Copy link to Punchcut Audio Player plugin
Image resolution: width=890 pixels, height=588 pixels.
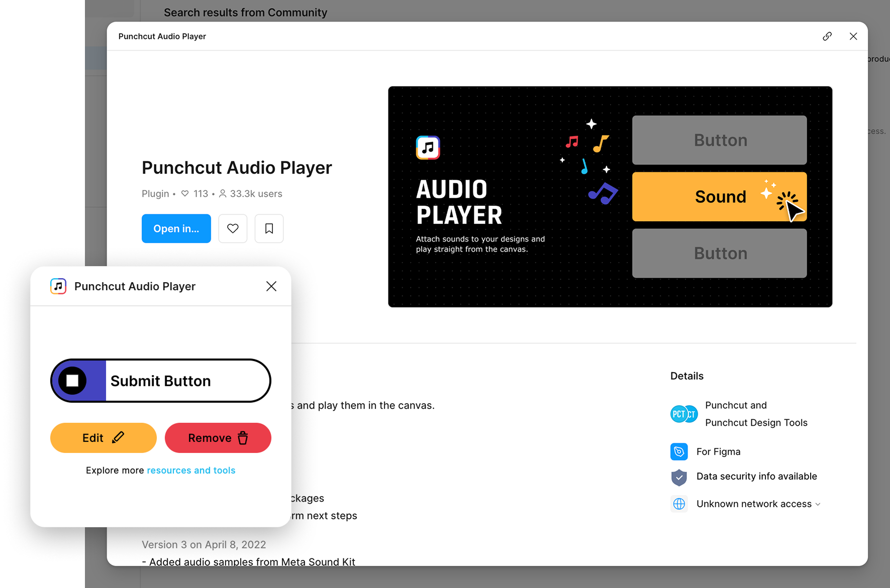click(x=827, y=36)
